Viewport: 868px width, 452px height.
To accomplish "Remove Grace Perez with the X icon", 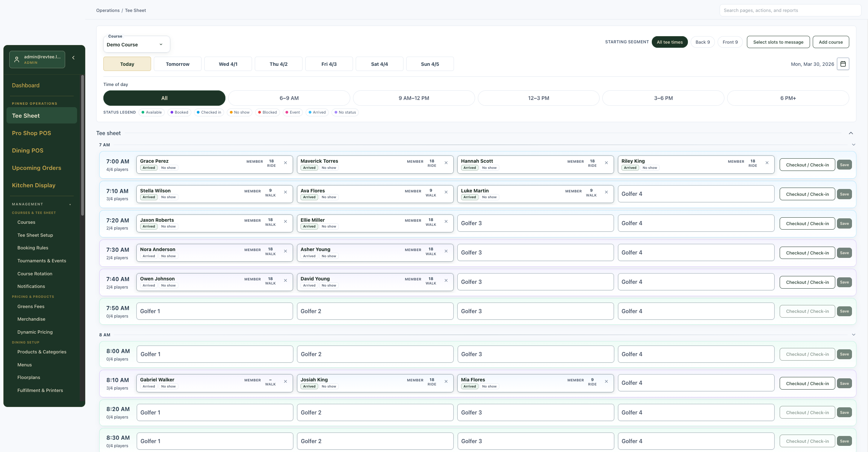I will pyautogui.click(x=285, y=163).
